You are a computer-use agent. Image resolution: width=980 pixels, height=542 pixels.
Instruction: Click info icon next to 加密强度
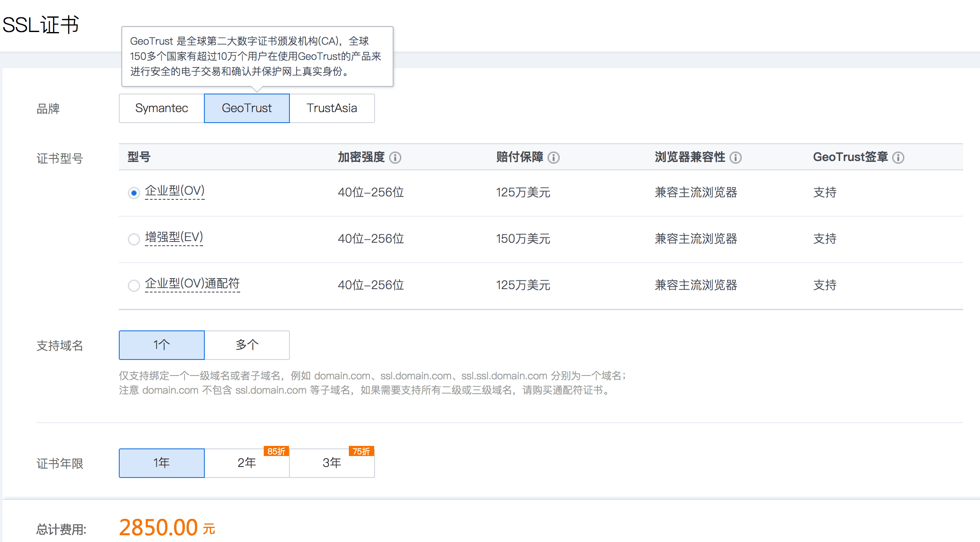395,158
